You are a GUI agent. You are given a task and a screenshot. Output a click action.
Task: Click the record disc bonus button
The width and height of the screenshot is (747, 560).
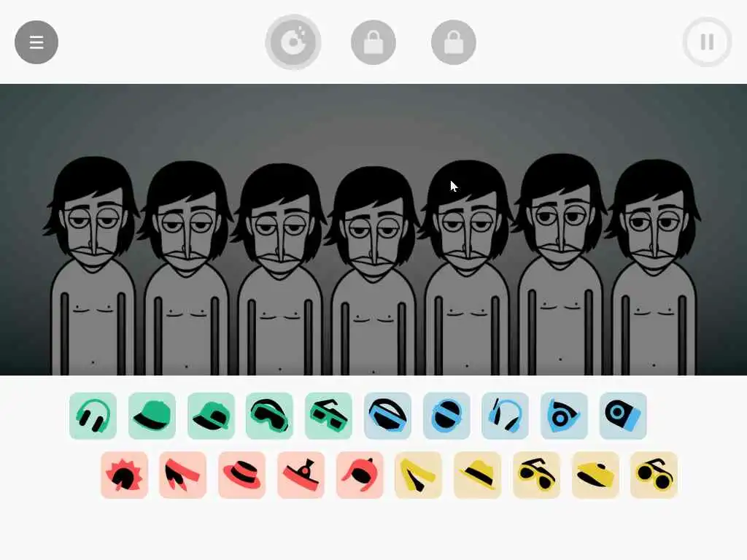tap(293, 42)
